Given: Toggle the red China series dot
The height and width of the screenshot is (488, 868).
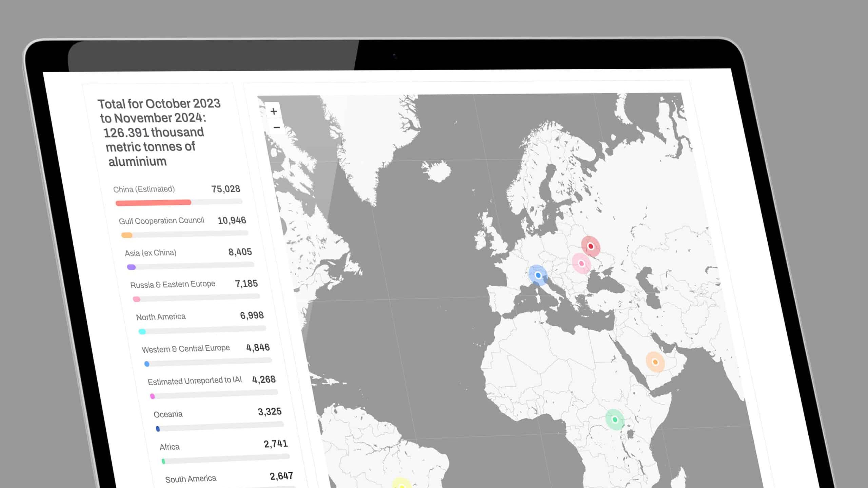Looking at the screenshot, I should [x=118, y=202].
